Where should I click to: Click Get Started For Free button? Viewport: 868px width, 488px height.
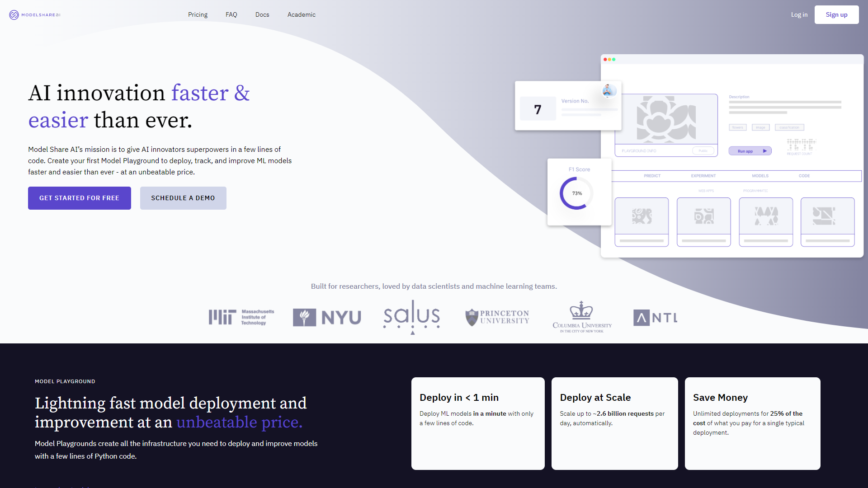pos(80,198)
